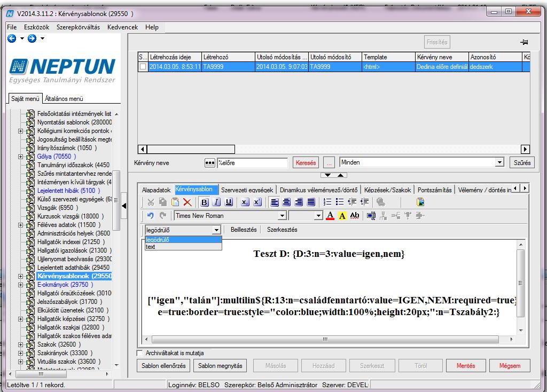Click the Beillesztés button
Screen dimensions: 547x392
click(x=244, y=230)
